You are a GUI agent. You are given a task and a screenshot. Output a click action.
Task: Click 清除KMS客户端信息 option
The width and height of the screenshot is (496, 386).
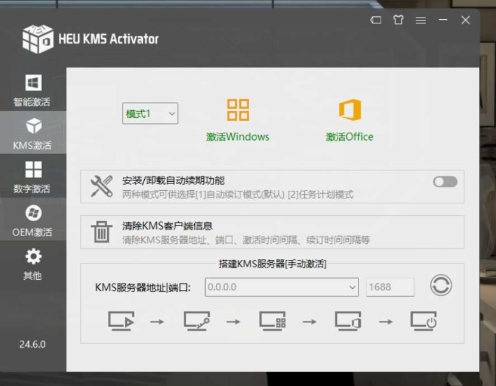click(167, 226)
